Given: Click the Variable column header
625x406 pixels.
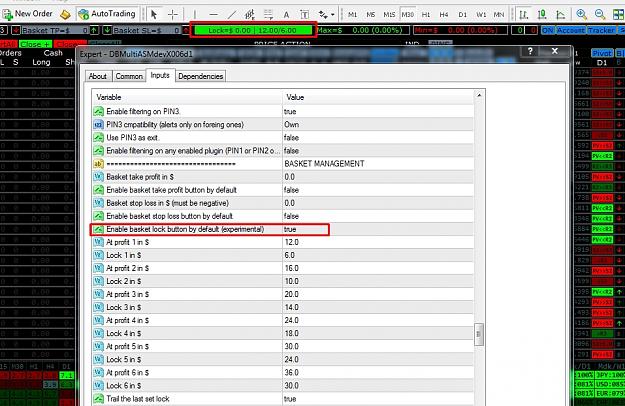Looking at the screenshot, I should pos(187,97).
